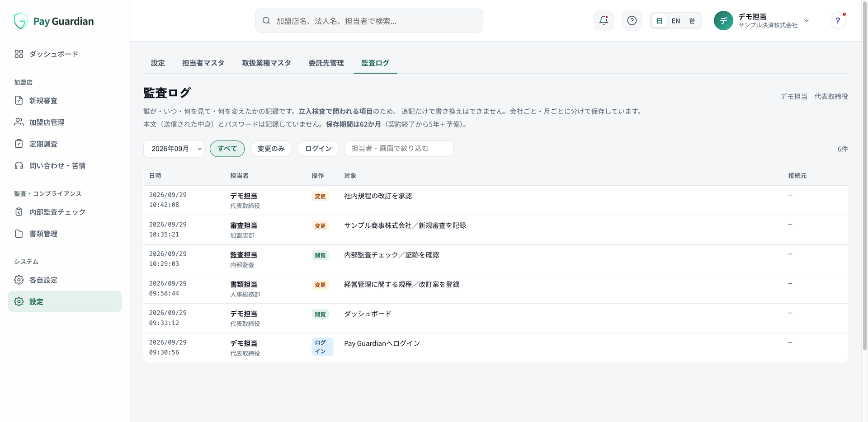Switch to the 担当者マスタ tab
The width and height of the screenshot is (868, 422).
pyautogui.click(x=203, y=63)
